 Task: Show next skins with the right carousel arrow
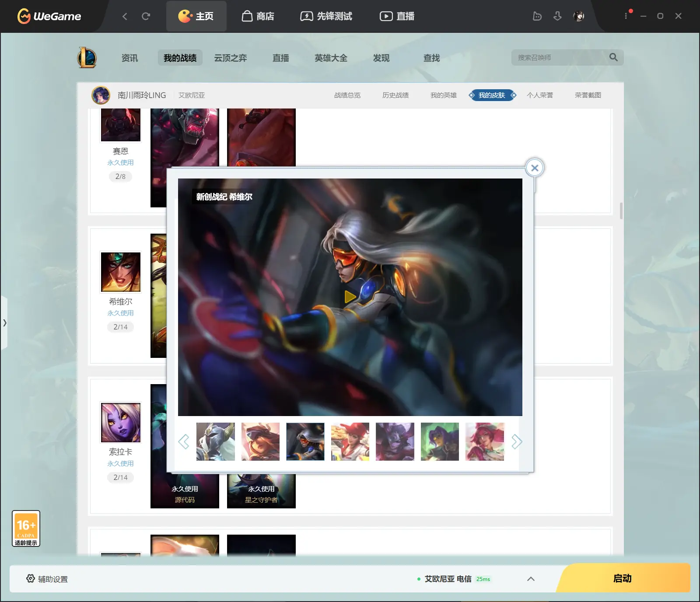coord(517,441)
